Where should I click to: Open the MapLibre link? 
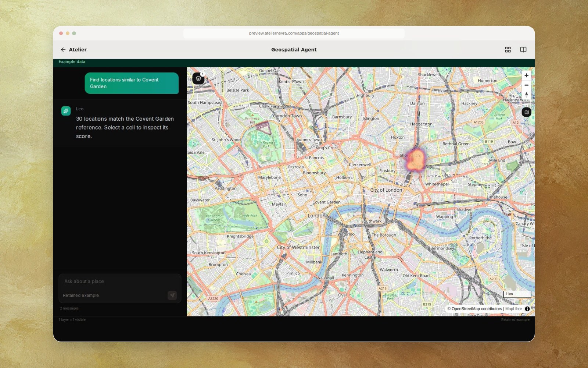(x=513, y=309)
